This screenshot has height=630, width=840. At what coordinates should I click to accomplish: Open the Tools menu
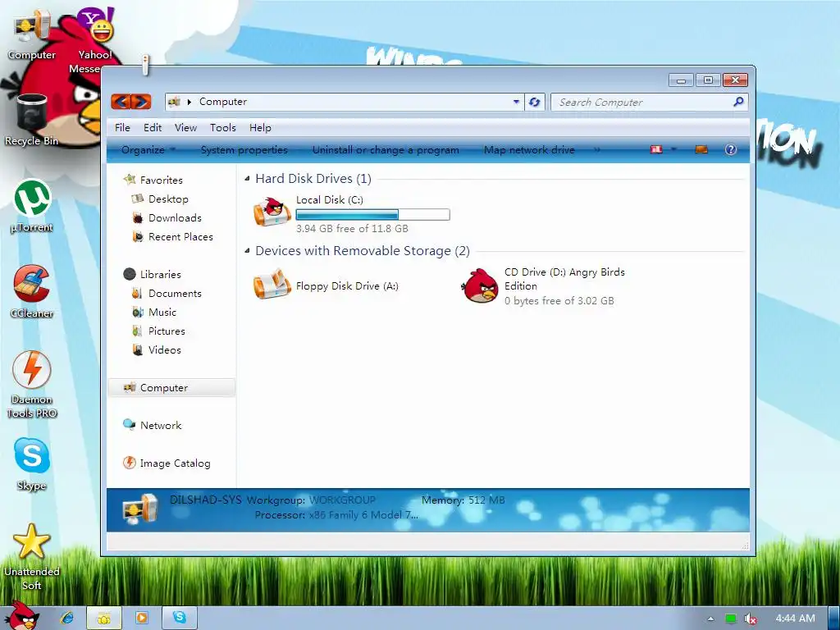[x=223, y=127]
